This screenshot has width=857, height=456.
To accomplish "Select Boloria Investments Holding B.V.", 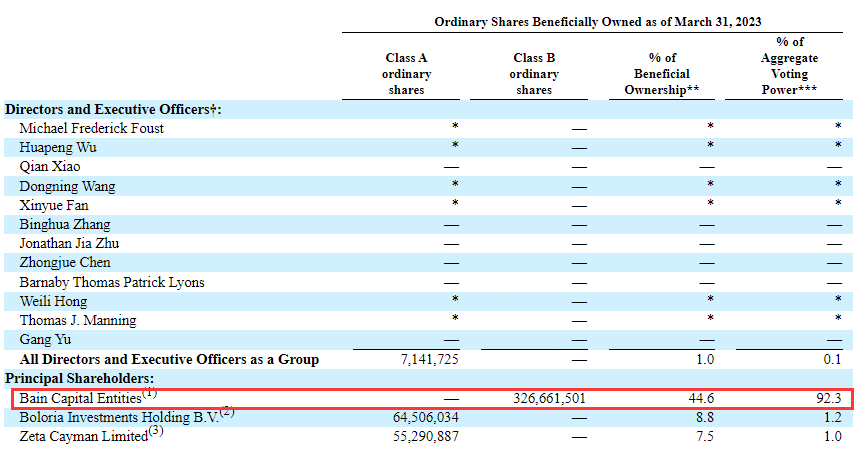I will (119, 418).
